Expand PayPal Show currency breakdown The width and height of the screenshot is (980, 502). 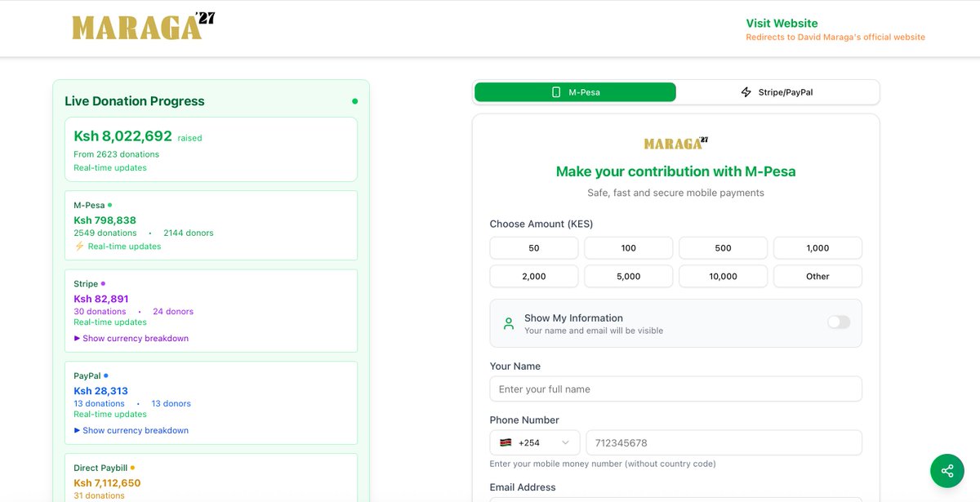tap(131, 430)
